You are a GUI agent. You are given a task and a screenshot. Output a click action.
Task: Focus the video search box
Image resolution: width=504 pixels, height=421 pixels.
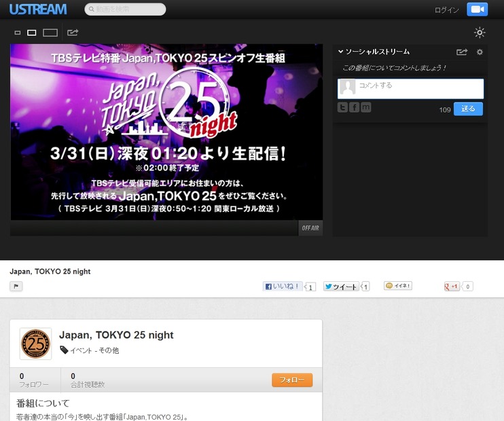coord(126,9)
